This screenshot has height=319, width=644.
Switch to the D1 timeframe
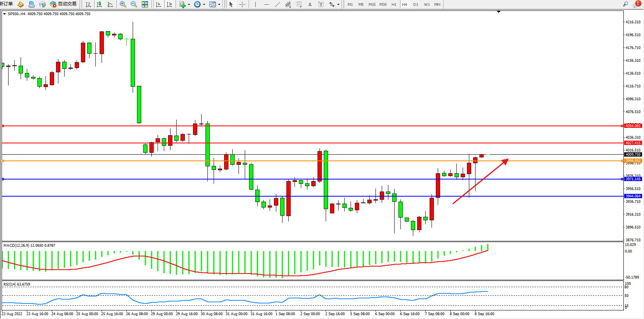416,4
